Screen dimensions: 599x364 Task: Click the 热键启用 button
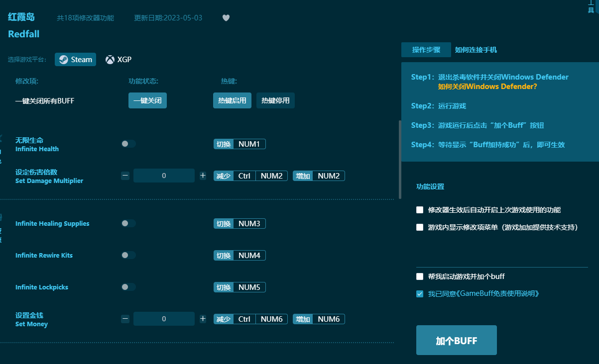[232, 100]
